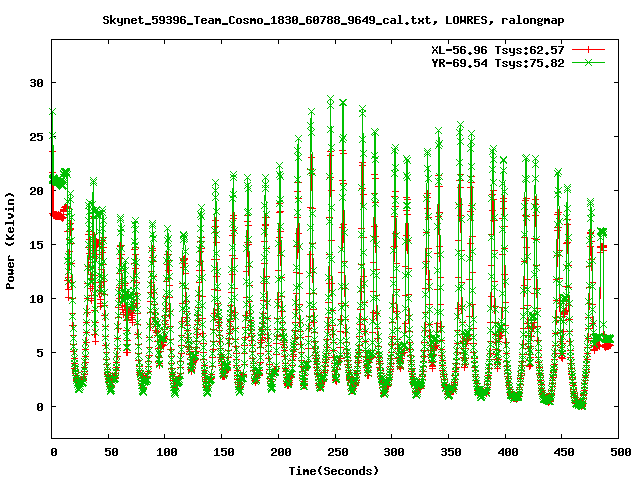Click y-axis tick label 25

[x=36, y=137]
